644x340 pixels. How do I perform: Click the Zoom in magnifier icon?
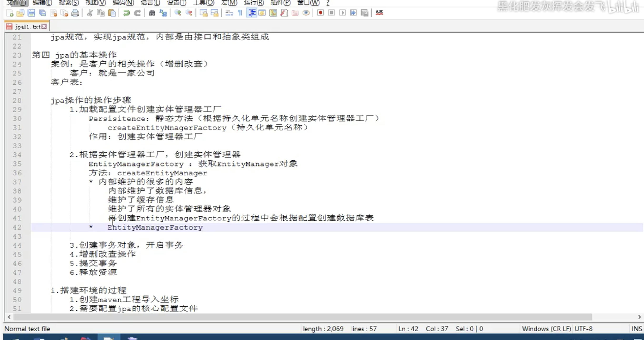[x=178, y=13]
